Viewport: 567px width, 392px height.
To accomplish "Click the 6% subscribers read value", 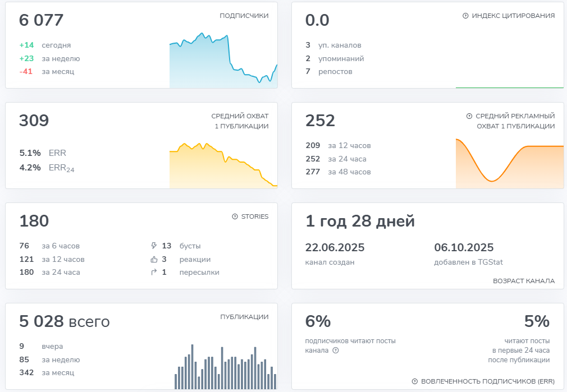I will 318,321.
